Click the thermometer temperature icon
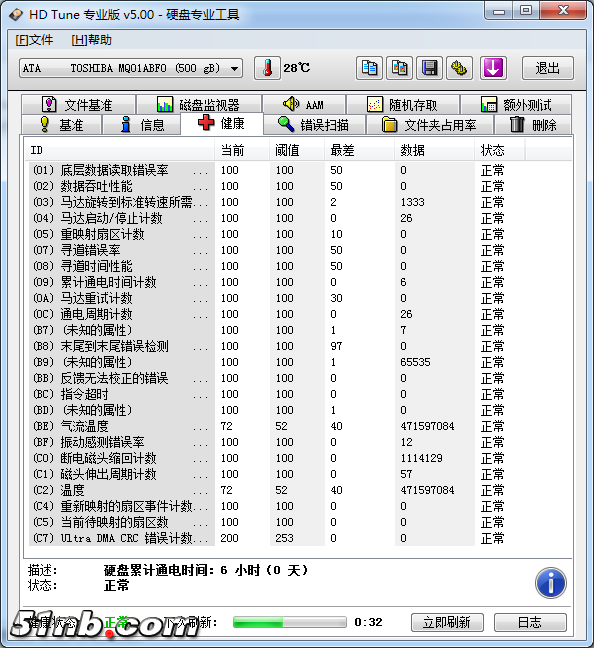This screenshot has width=594, height=648. pos(267,68)
